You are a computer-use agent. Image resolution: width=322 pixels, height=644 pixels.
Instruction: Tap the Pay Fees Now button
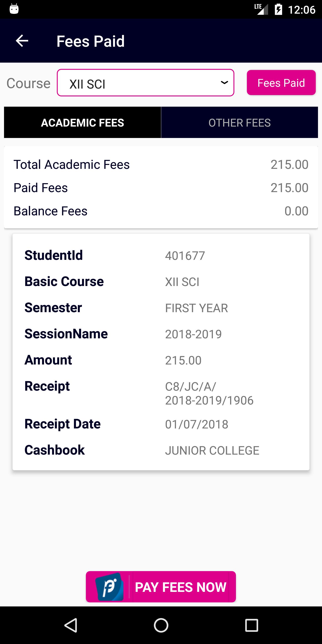point(161,587)
